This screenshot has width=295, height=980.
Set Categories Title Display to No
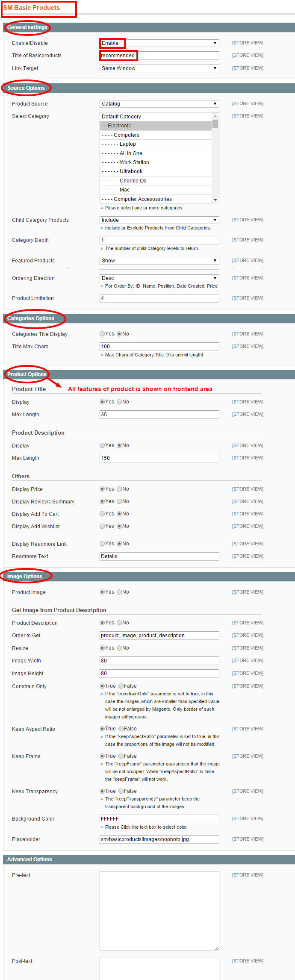click(x=119, y=334)
